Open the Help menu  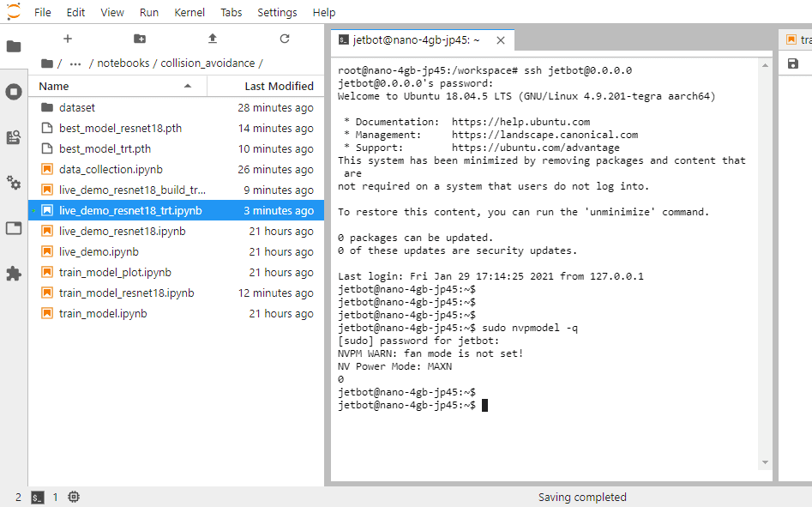pos(324,12)
